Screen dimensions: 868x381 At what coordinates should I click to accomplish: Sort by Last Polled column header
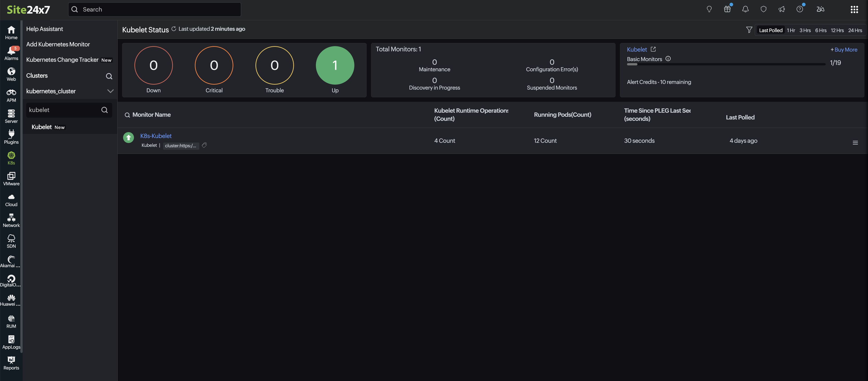740,117
